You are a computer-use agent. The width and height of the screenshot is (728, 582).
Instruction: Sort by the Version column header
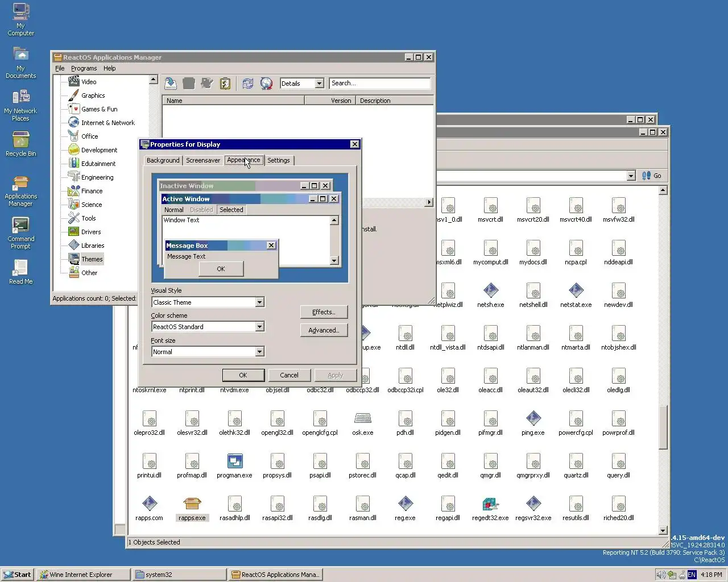tap(330, 101)
